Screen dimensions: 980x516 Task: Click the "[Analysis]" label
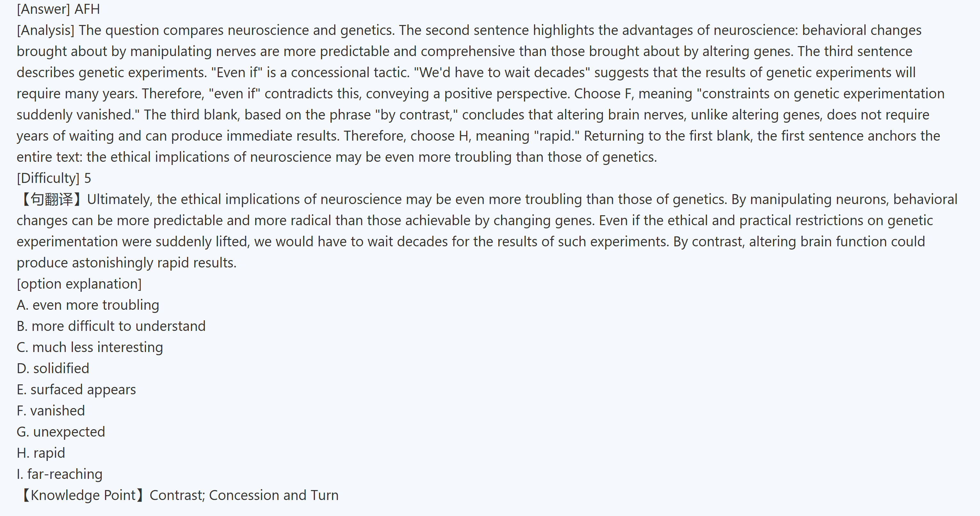(45, 30)
